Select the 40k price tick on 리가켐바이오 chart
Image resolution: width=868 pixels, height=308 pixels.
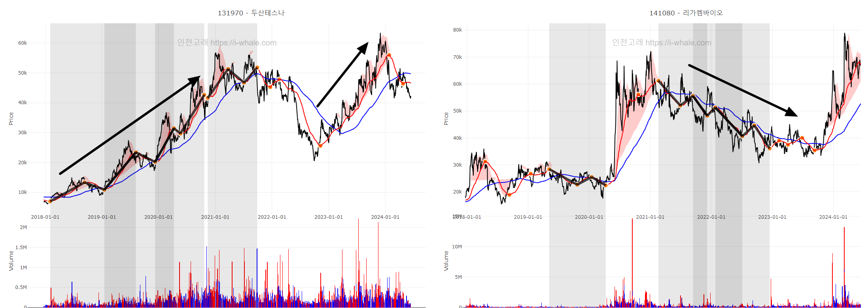pyautogui.click(x=458, y=138)
